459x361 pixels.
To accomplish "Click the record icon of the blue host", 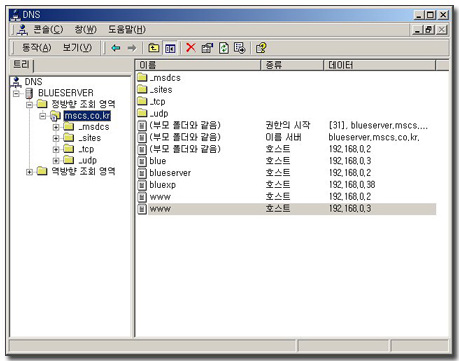I will (142, 161).
